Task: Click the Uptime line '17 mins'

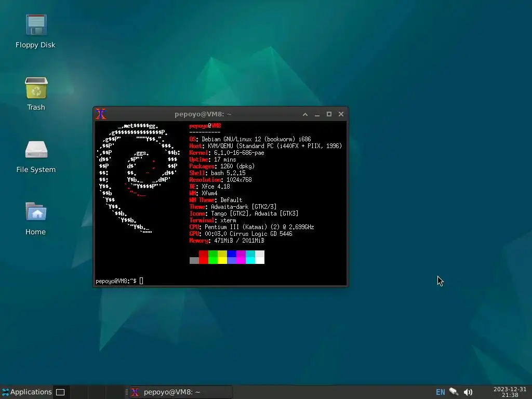Action: (212, 159)
